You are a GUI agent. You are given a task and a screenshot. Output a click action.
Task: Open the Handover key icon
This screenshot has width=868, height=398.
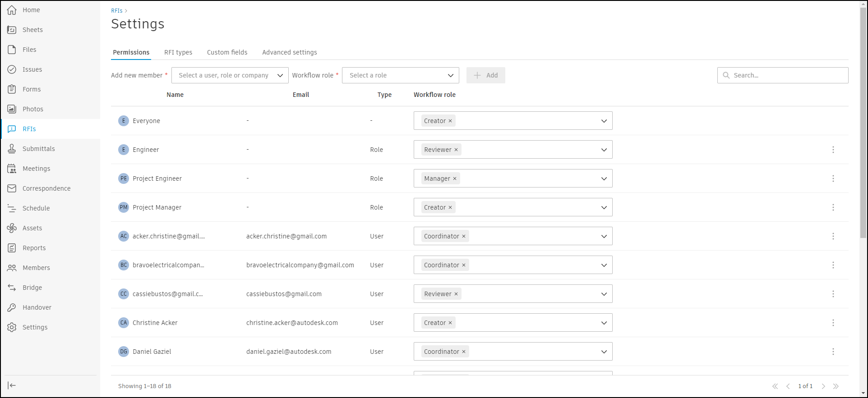pyautogui.click(x=12, y=307)
